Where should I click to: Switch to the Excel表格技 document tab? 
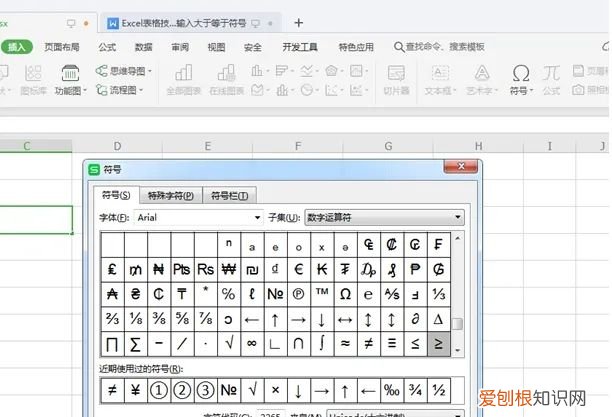(x=190, y=23)
